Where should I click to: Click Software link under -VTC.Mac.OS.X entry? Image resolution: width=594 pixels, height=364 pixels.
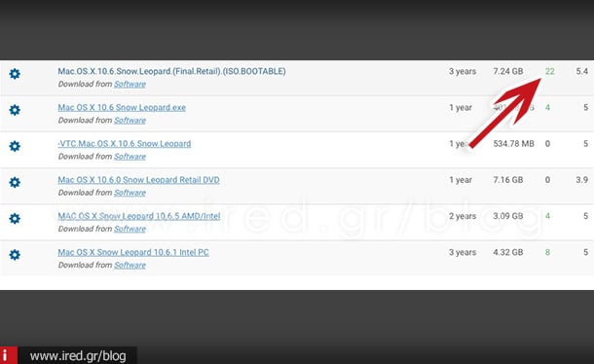(x=130, y=157)
